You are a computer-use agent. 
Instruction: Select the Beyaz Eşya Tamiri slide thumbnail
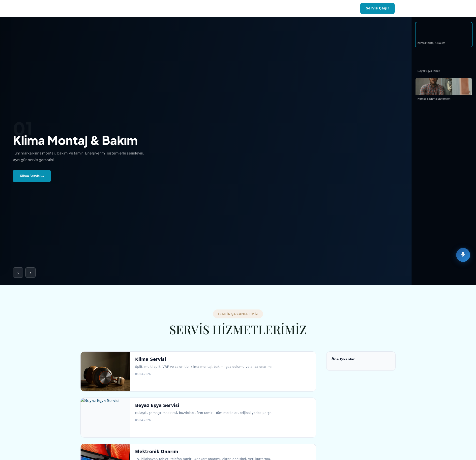coord(444,62)
